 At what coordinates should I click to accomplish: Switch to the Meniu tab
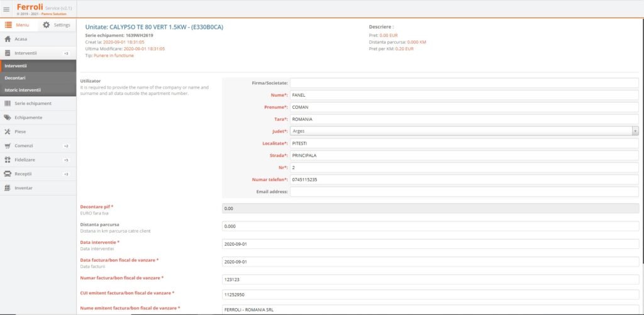coord(18,25)
